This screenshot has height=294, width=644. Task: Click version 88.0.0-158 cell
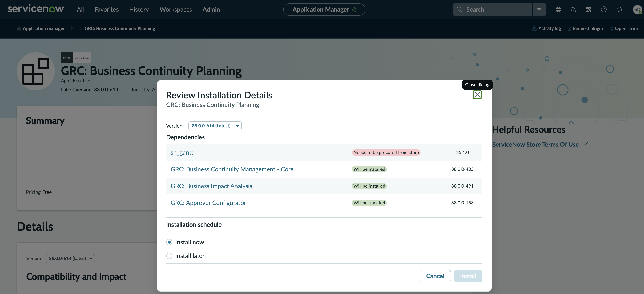point(462,203)
